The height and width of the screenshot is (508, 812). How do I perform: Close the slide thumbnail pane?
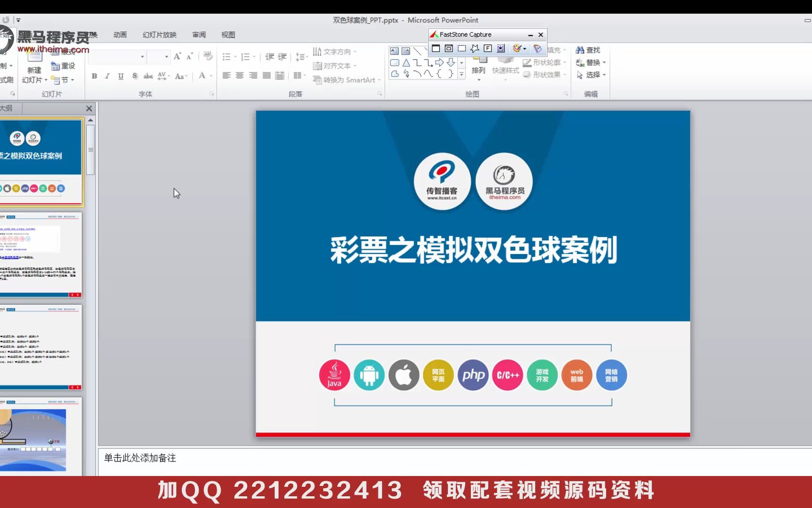tap(89, 109)
